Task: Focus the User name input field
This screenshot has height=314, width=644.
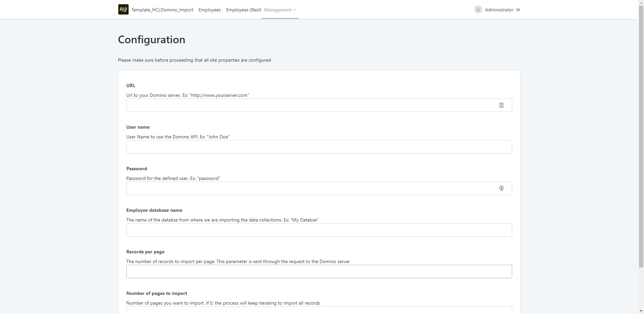Action: pos(319,147)
